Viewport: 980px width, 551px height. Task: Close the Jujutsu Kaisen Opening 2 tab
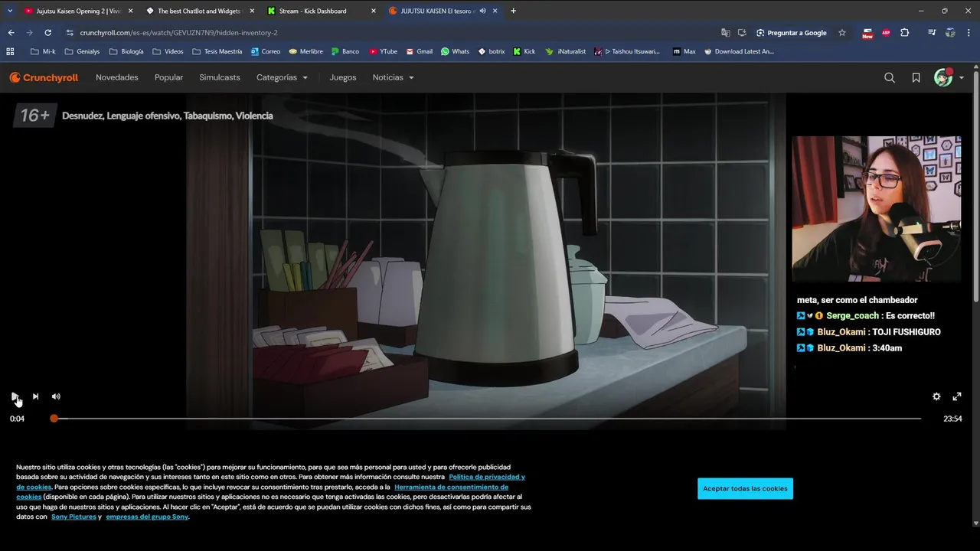pos(130,11)
